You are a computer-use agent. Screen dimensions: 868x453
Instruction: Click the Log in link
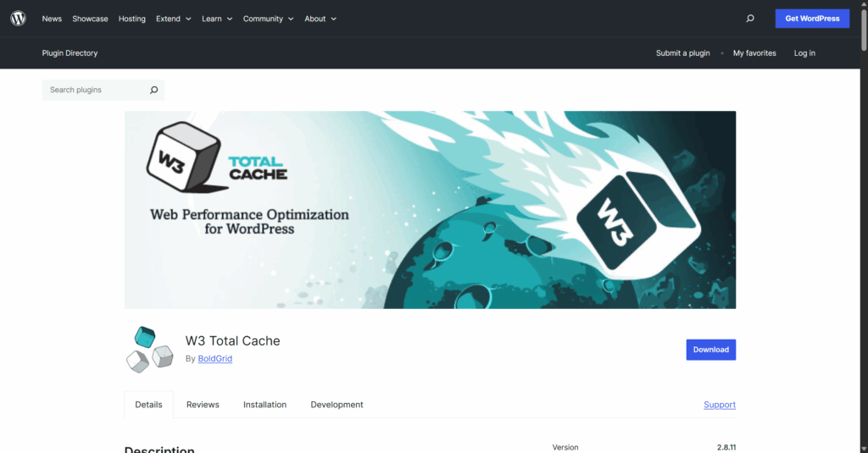804,53
